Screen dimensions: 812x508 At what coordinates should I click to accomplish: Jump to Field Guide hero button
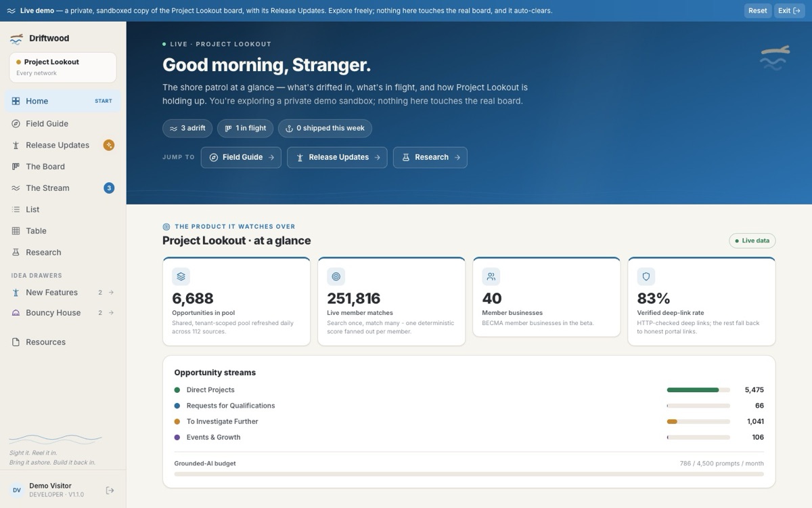pos(241,157)
